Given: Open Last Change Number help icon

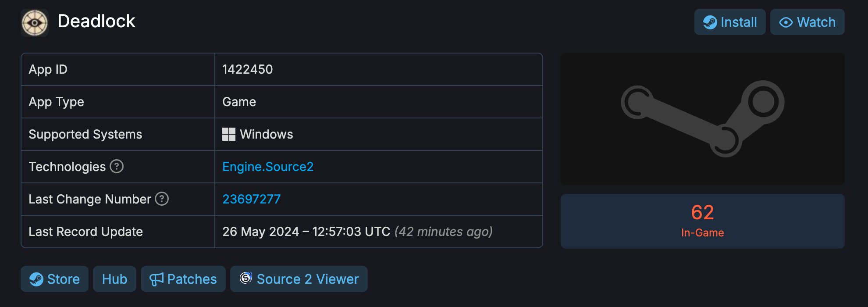Looking at the screenshot, I should (x=162, y=199).
